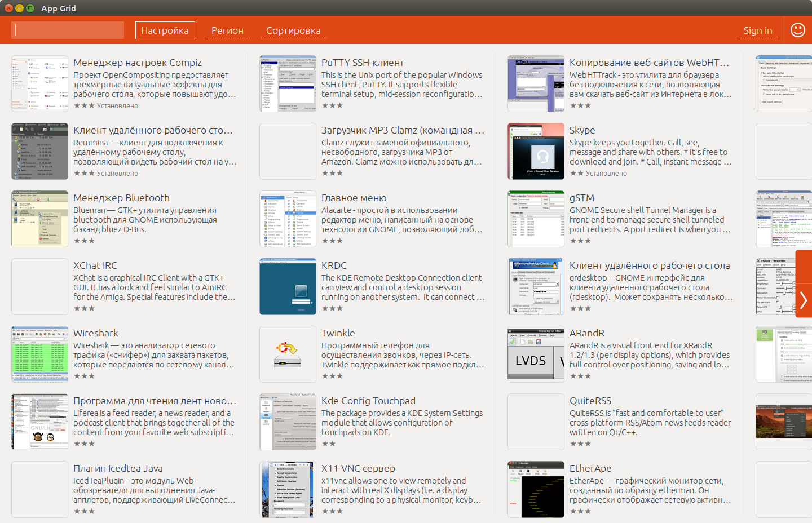Click the smiley face icon
Viewport: 812px width, 523px height.
pos(798,30)
